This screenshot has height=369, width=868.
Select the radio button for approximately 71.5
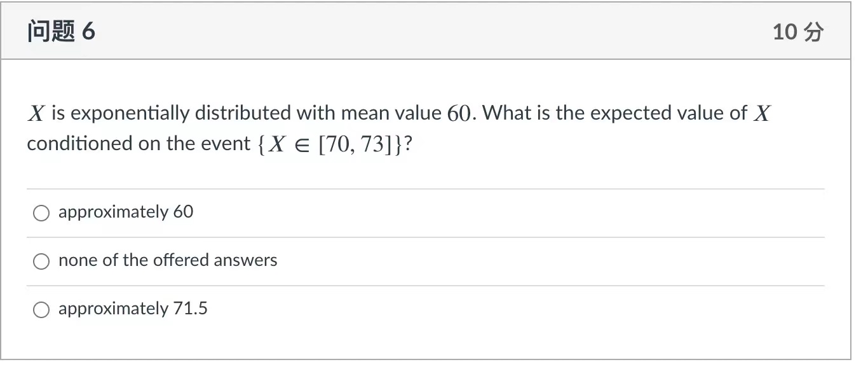click(x=41, y=309)
